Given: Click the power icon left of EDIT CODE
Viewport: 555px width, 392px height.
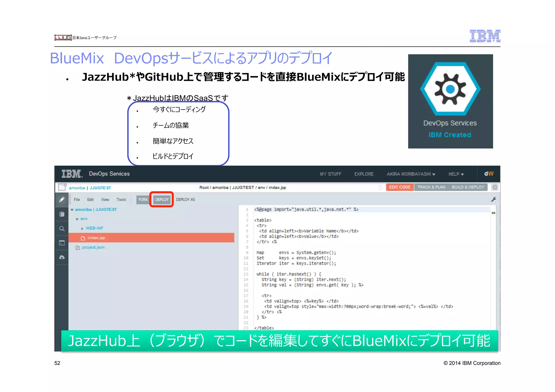Looking at the screenshot, I should (x=380, y=187).
